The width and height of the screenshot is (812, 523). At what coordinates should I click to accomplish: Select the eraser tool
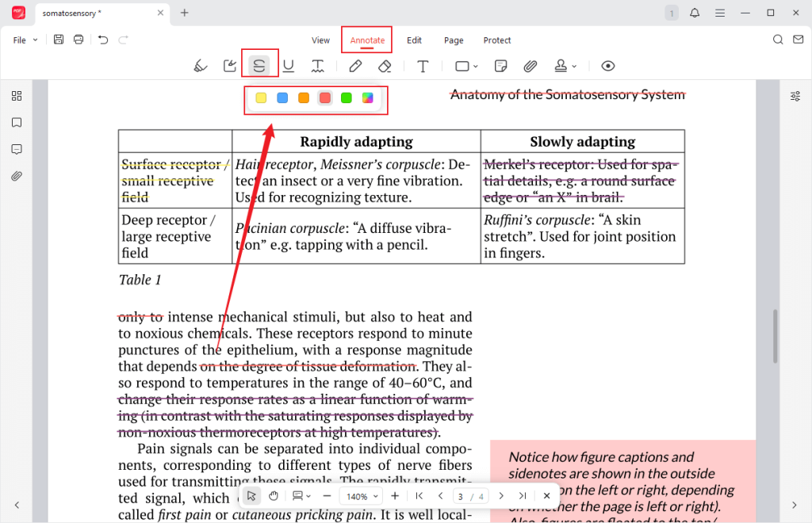[385, 66]
